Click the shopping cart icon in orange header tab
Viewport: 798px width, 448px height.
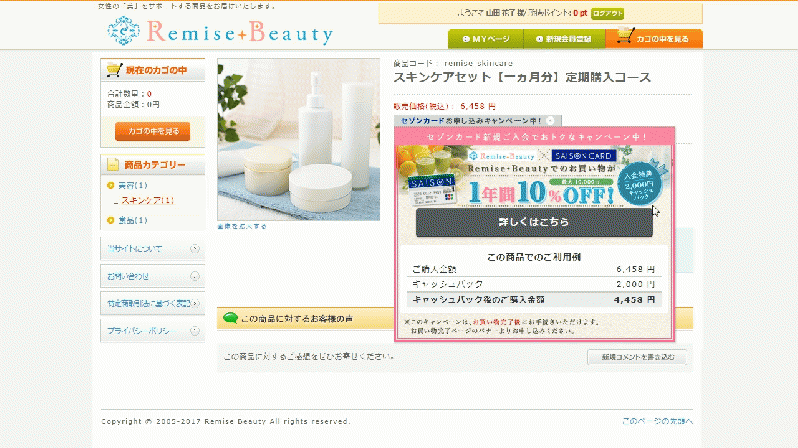[x=625, y=37]
